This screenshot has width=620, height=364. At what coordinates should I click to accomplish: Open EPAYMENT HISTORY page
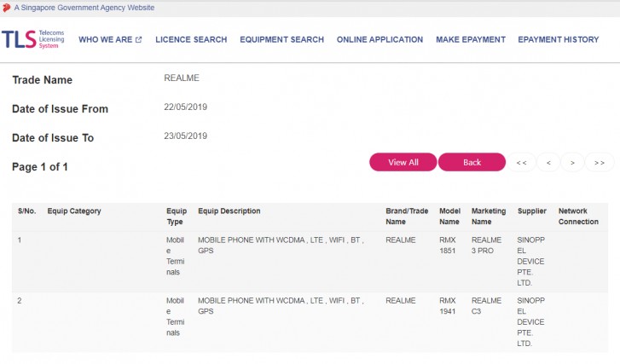(559, 39)
